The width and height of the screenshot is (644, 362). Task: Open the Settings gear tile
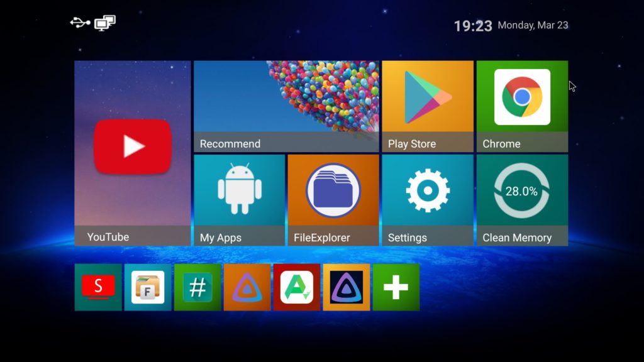coord(428,200)
